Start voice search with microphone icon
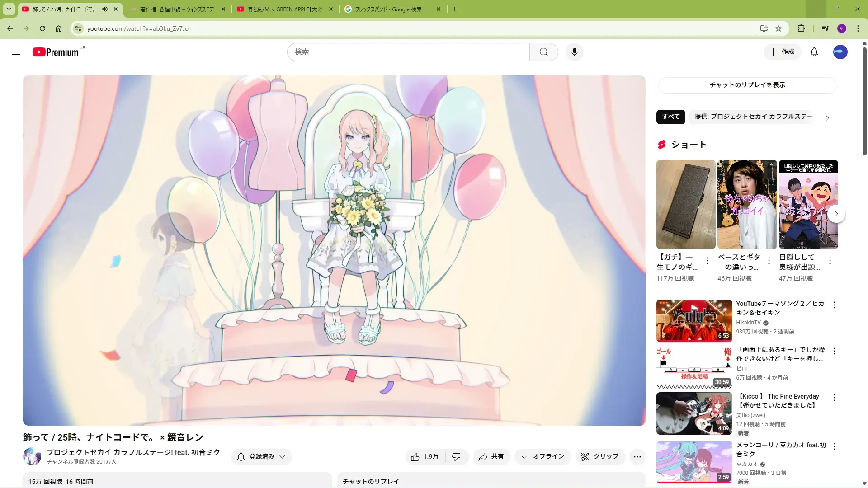The width and height of the screenshot is (868, 488). [574, 52]
